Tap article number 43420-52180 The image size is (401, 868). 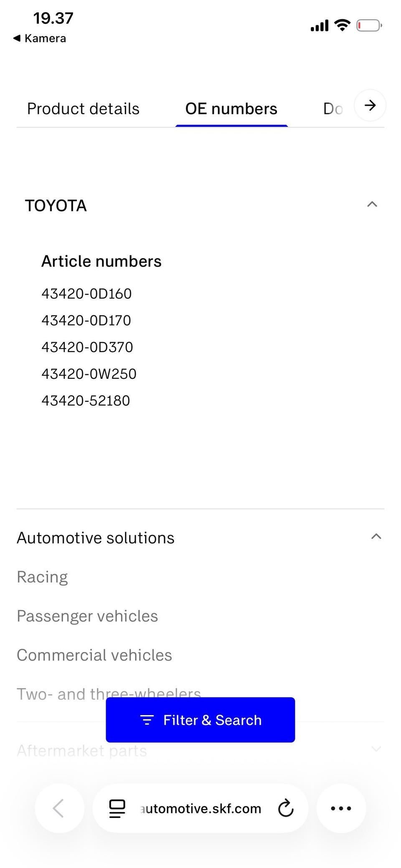point(86,401)
